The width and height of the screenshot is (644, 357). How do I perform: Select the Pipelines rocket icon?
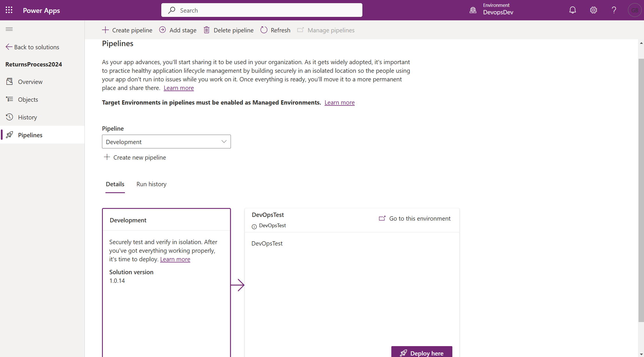pos(10,135)
